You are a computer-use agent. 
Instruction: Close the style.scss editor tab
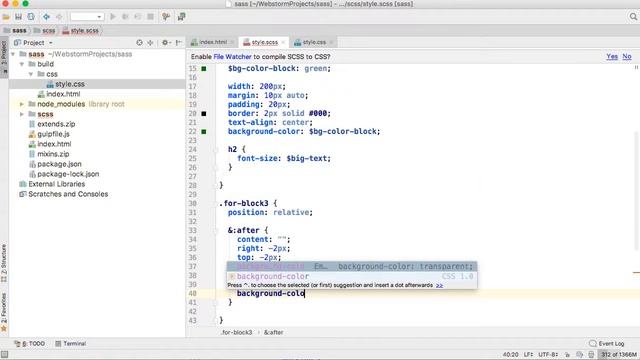point(283,42)
